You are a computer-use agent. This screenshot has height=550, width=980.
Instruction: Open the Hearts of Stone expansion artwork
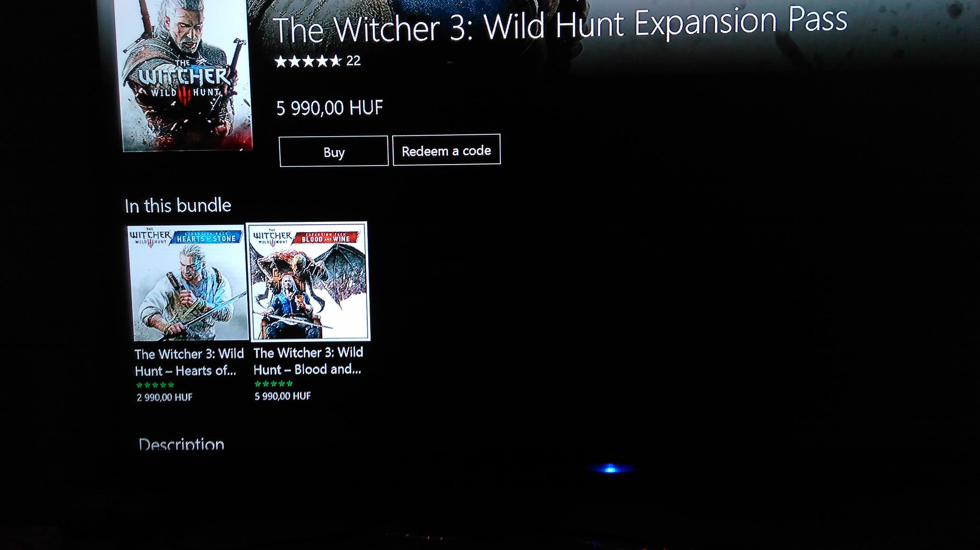(187, 283)
